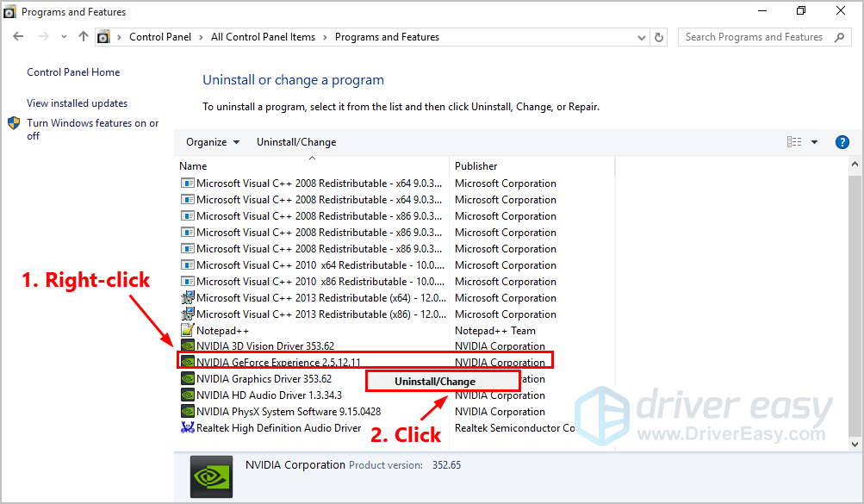Click the vertical scrollbar thumb

(855, 304)
